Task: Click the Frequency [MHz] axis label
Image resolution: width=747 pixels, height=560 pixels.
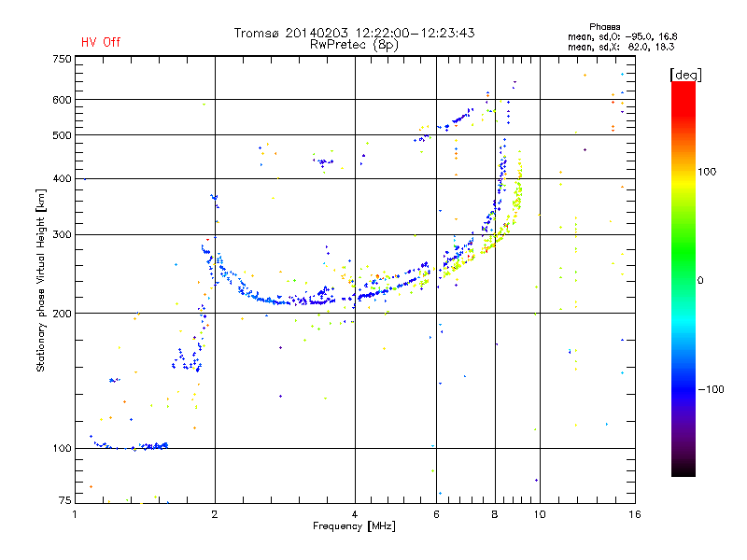Action: click(354, 525)
